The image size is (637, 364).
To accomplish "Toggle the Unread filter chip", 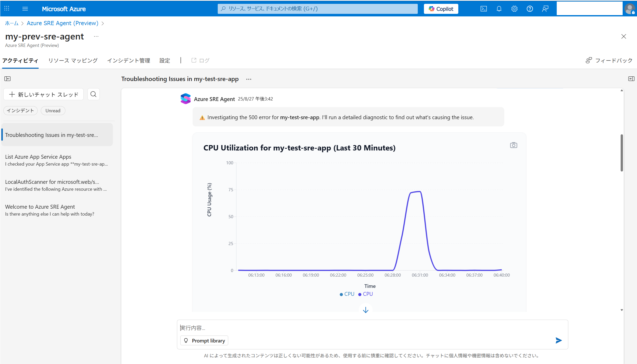I will [53, 110].
